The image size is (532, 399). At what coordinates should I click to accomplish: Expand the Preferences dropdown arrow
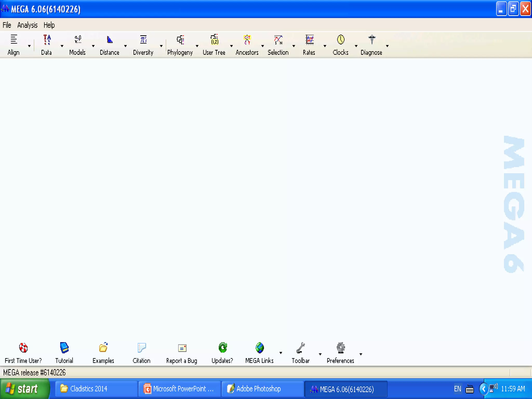click(x=361, y=354)
